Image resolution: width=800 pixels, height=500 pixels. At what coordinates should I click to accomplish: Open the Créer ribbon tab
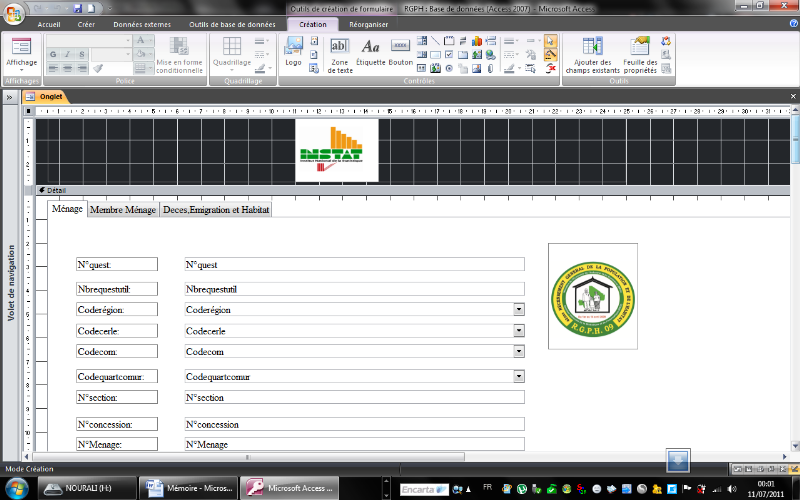tap(86, 24)
